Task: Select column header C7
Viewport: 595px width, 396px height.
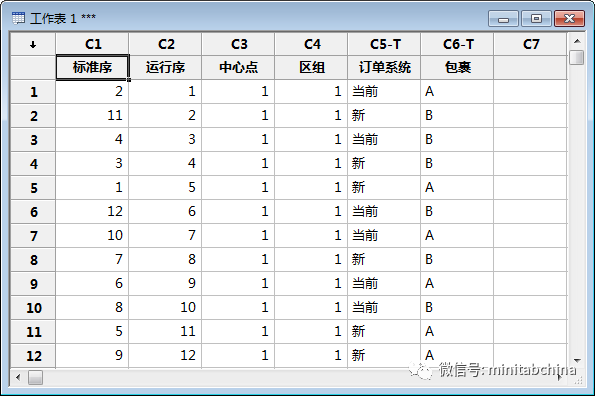Action: tap(530, 44)
